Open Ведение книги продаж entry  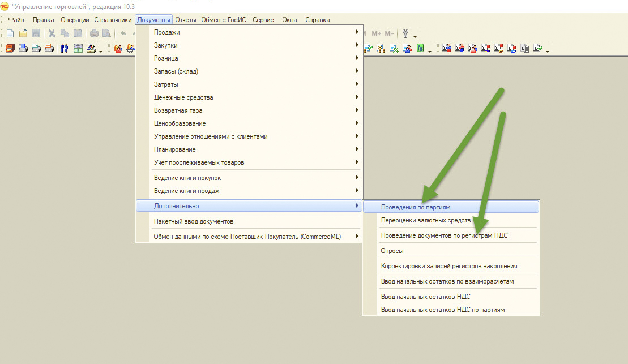point(249,191)
